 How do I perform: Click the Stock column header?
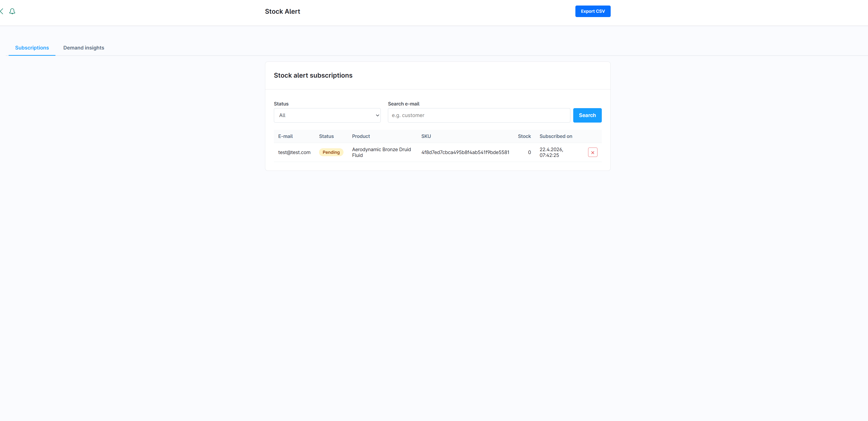[524, 136]
